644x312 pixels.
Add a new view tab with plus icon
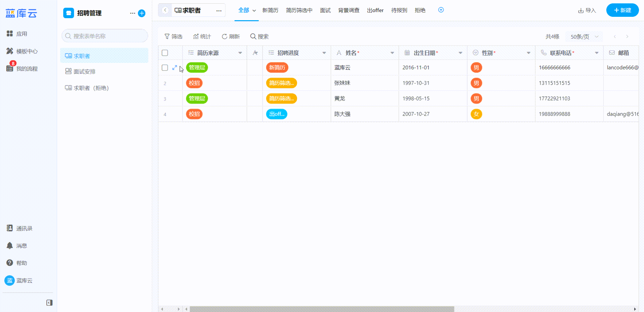coord(441,10)
